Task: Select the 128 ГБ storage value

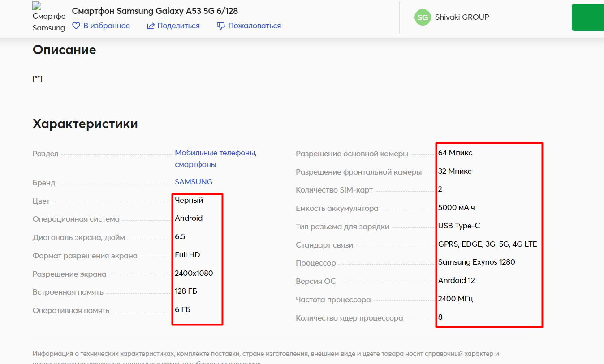Action: [x=186, y=291]
